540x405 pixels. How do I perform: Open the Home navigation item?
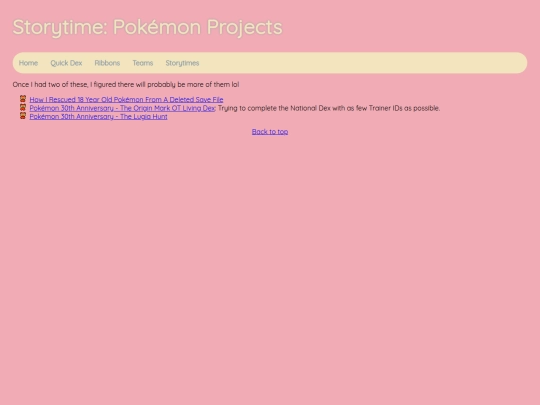point(28,63)
